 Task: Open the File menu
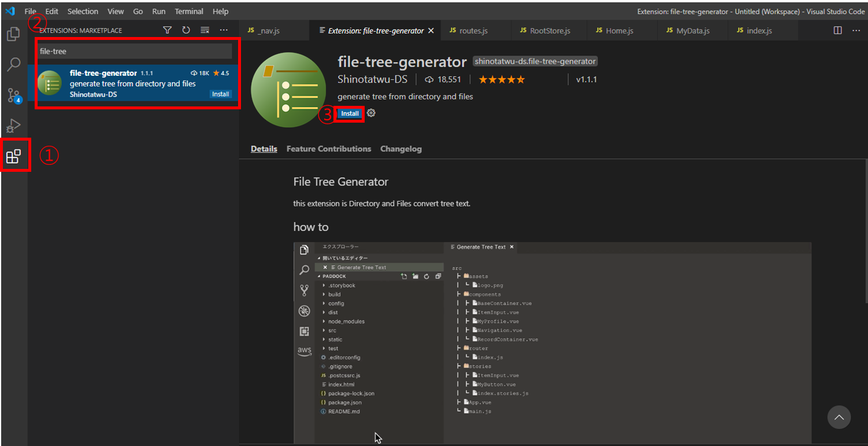[30, 11]
